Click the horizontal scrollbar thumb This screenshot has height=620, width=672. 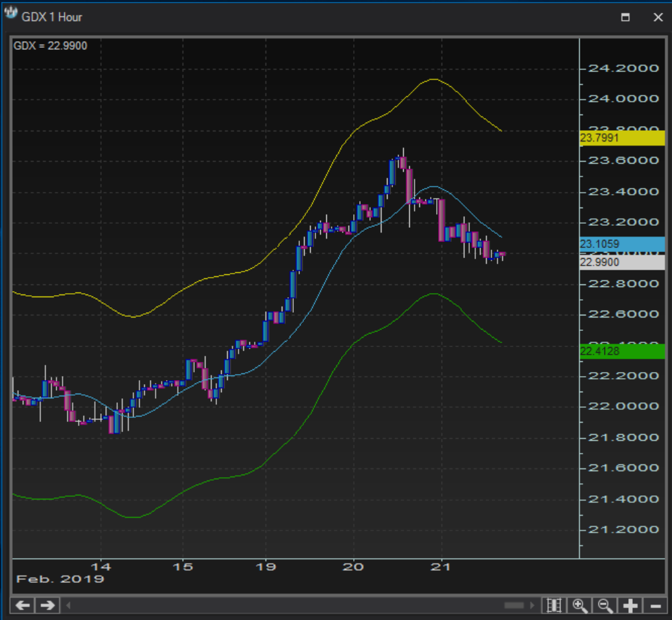514,605
